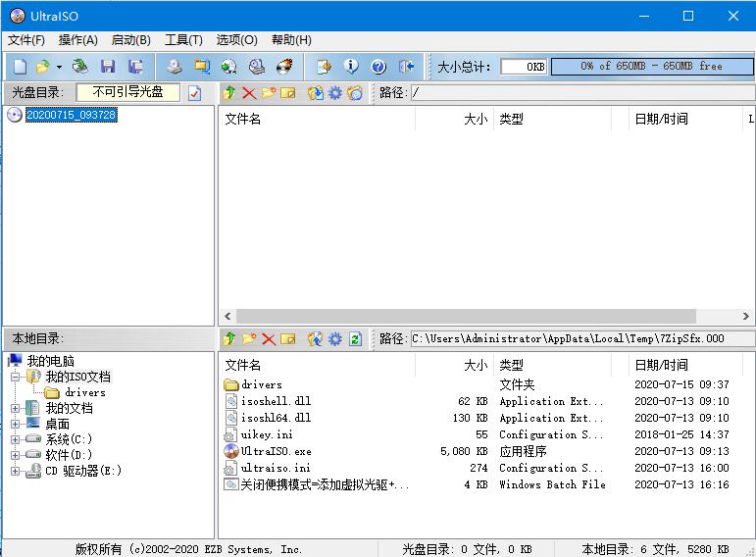756x557 pixels.
Task: Select the uikey.ini file
Action: tap(267, 434)
